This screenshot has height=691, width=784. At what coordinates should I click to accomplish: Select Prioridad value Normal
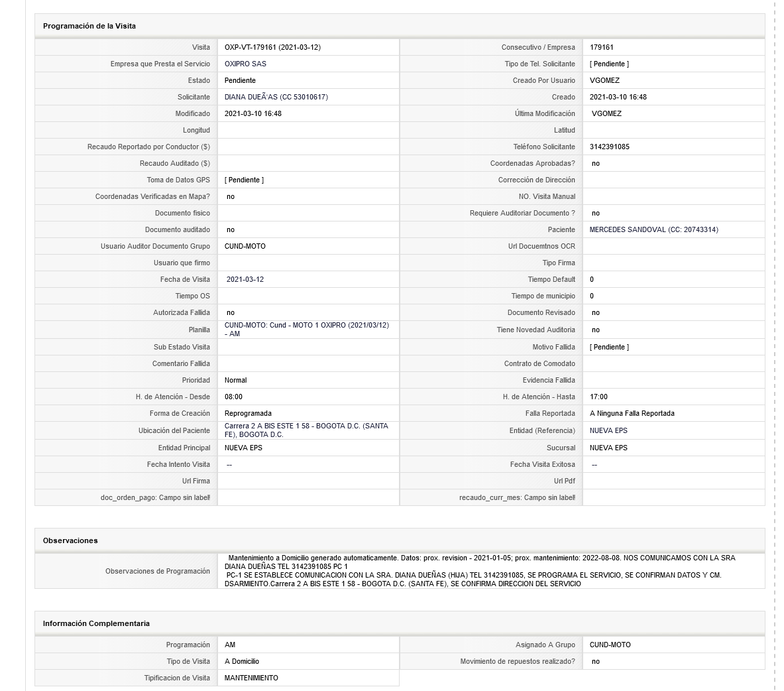click(x=235, y=380)
